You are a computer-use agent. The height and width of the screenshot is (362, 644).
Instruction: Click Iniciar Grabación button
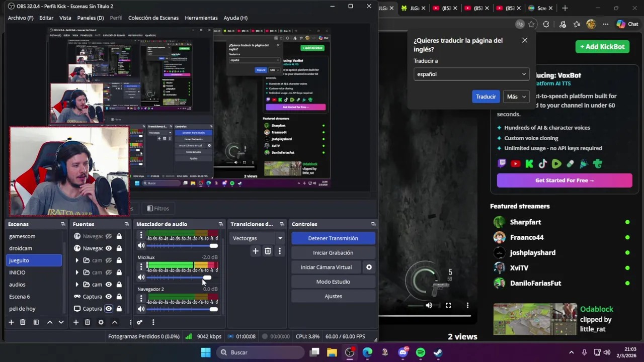click(x=333, y=253)
